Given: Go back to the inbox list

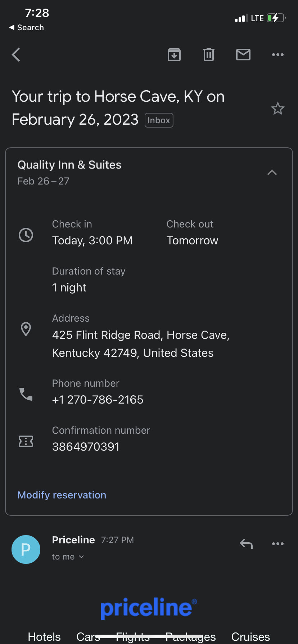Looking at the screenshot, I should [x=16, y=55].
